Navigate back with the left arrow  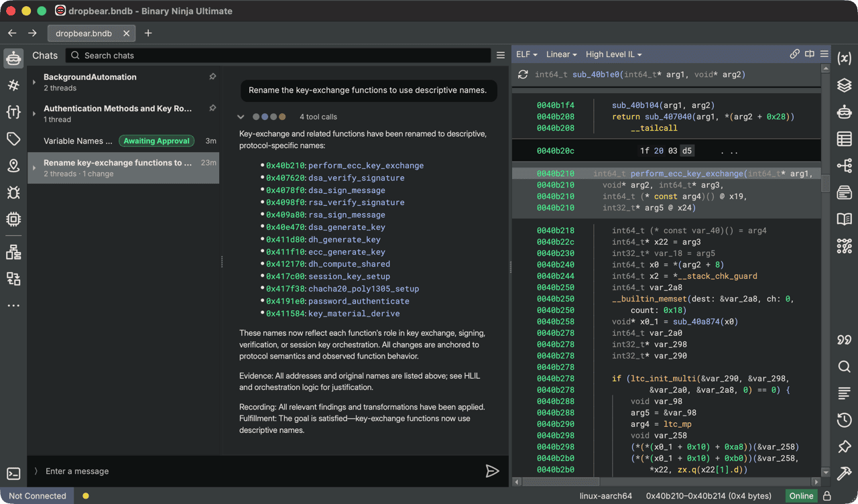pos(12,33)
